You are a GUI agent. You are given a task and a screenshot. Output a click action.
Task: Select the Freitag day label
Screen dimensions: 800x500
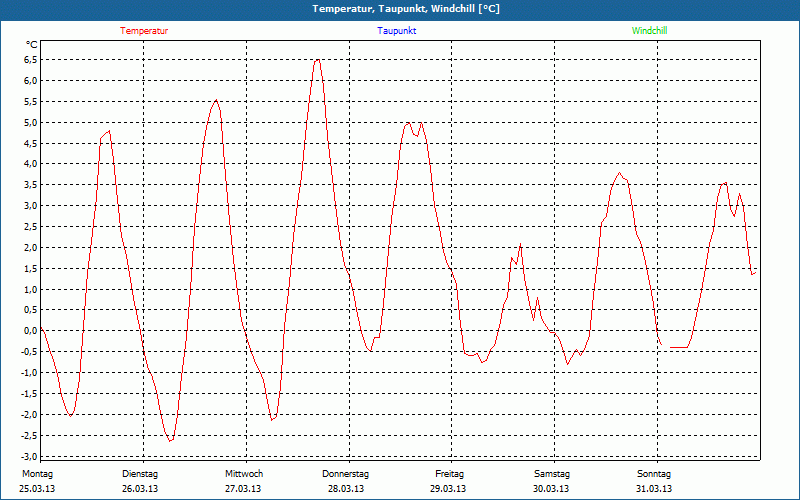coord(449,474)
